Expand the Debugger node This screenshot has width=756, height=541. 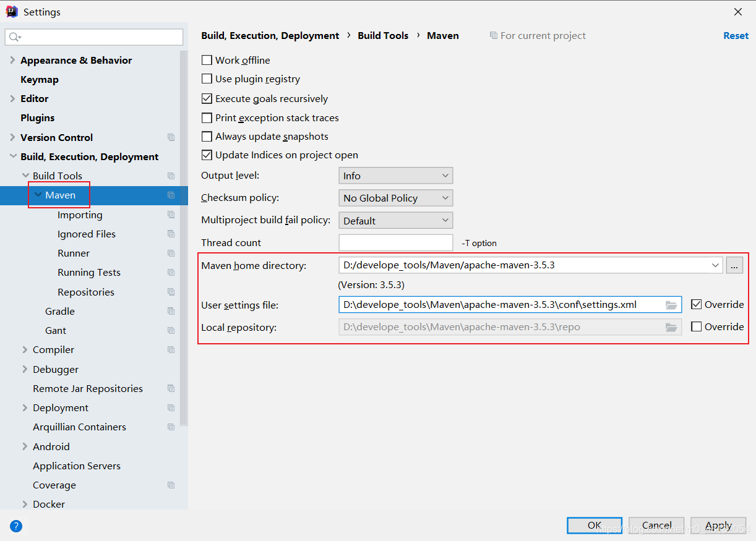pyautogui.click(x=25, y=369)
